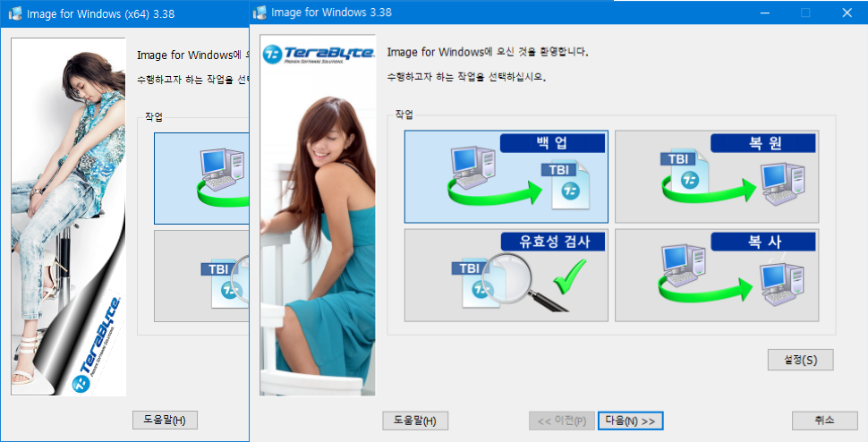The height and width of the screenshot is (442, 868).
Task: Select validation tile in the x64 window
Action: tap(201, 276)
